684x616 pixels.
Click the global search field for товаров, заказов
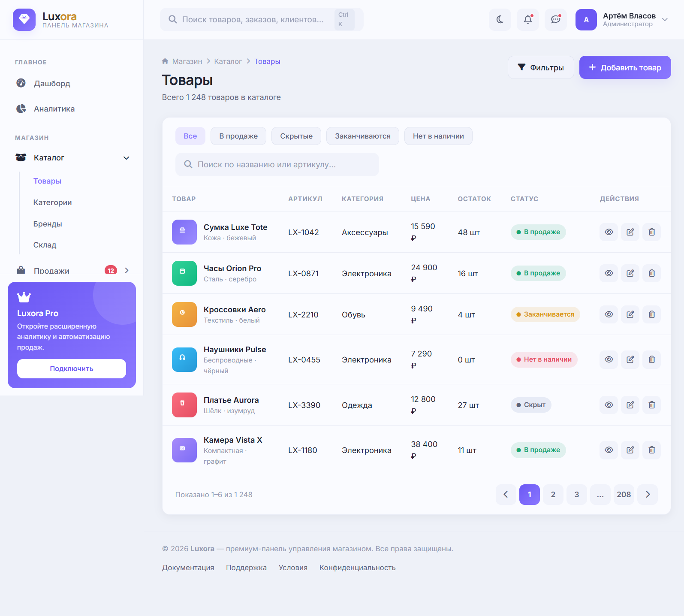tap(262, 19)
